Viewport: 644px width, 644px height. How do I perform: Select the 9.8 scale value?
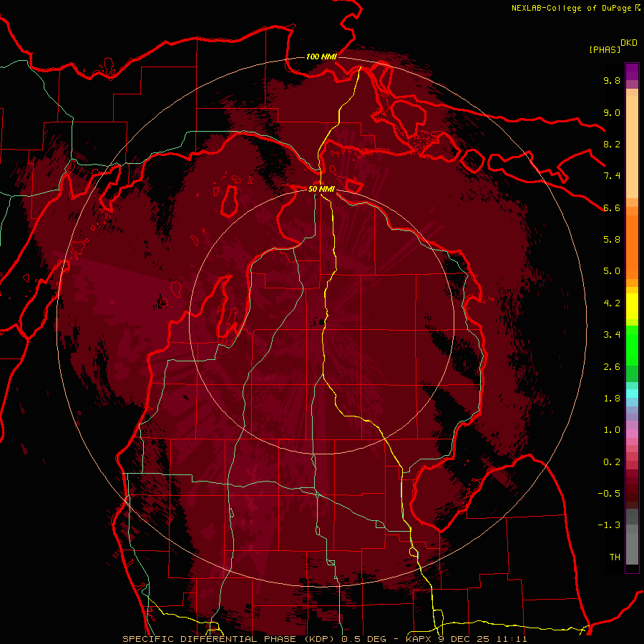[x=612, y=80]
